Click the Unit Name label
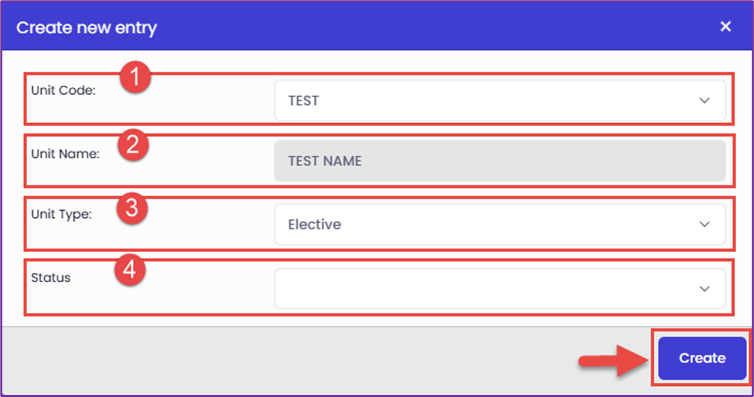Viewport: 754px width, 397px height. (65, 154)
